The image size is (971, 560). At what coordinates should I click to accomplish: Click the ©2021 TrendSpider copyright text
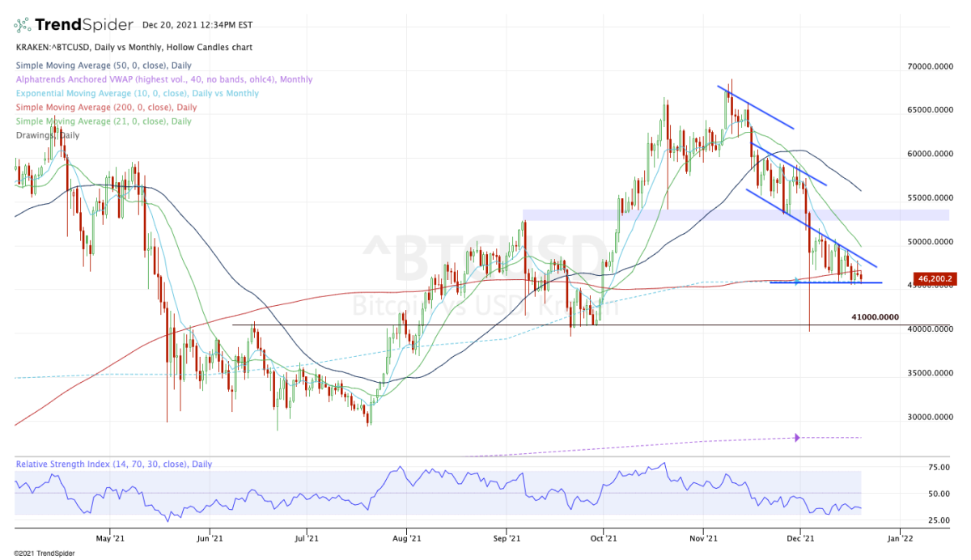tap(37, 553)
